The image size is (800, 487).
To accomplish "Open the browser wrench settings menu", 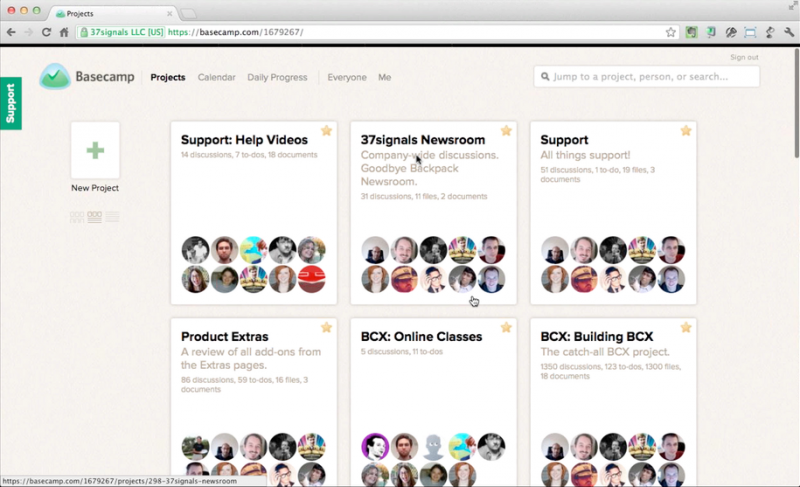I will (787, 32).
